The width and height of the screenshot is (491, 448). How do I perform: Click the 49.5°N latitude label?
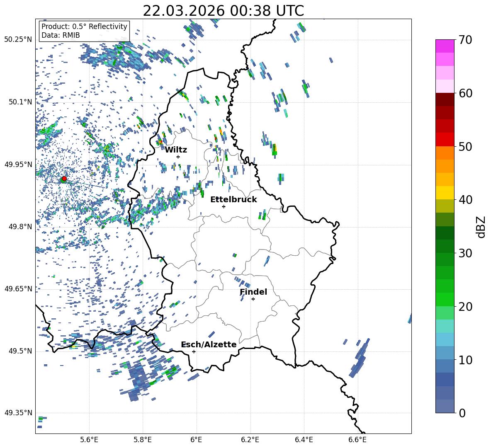coord(20,351)
